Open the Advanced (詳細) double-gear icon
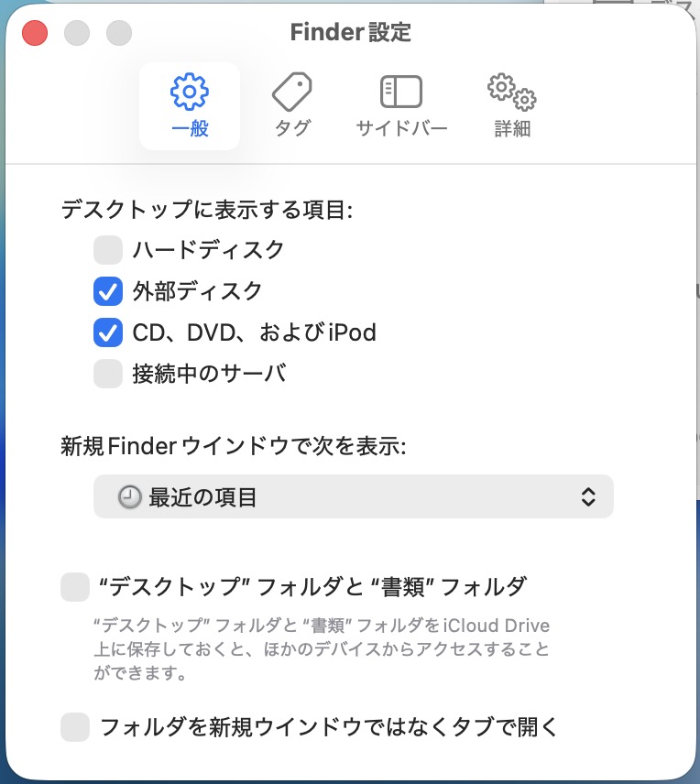Viewport: 700px width, 784px height. [511, 93]
